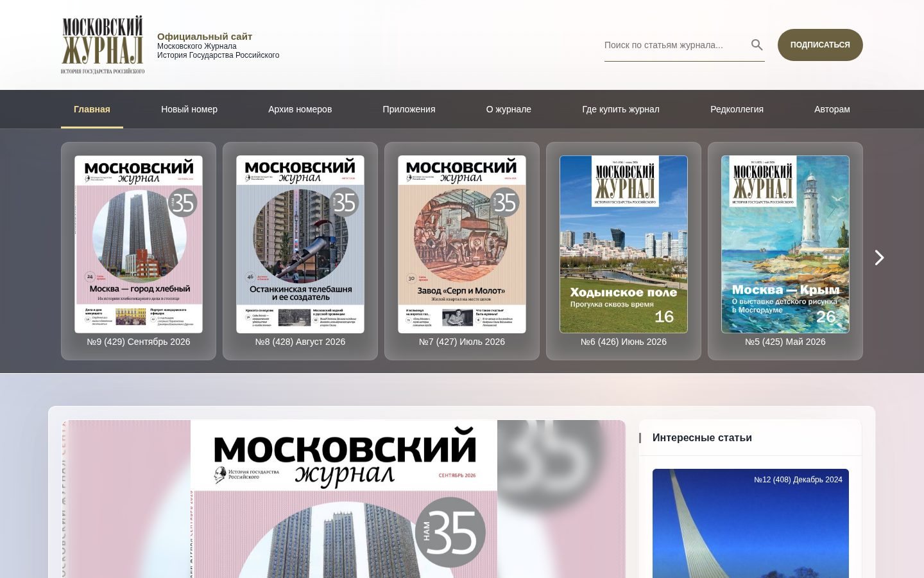
Task: Click the Московский Журнал logo
Action: [103, 45]
